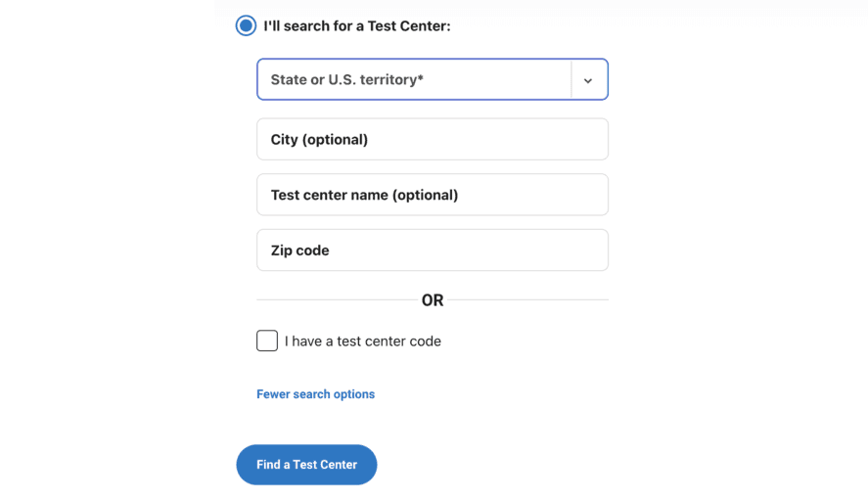The image size is (868, 500).
Task: Expand the state list using the down arrow
Action: tap(588, 81)
